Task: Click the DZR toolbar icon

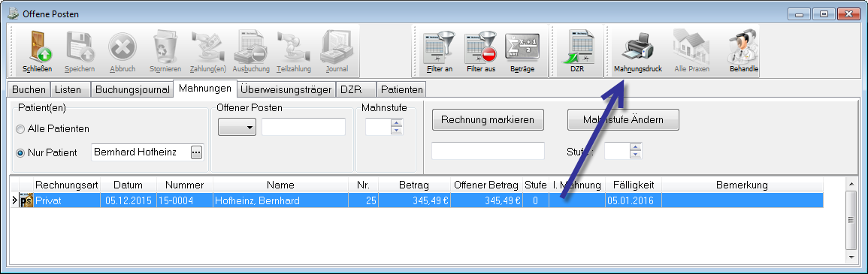Action: pyautogui.click(x=577, y=47)
